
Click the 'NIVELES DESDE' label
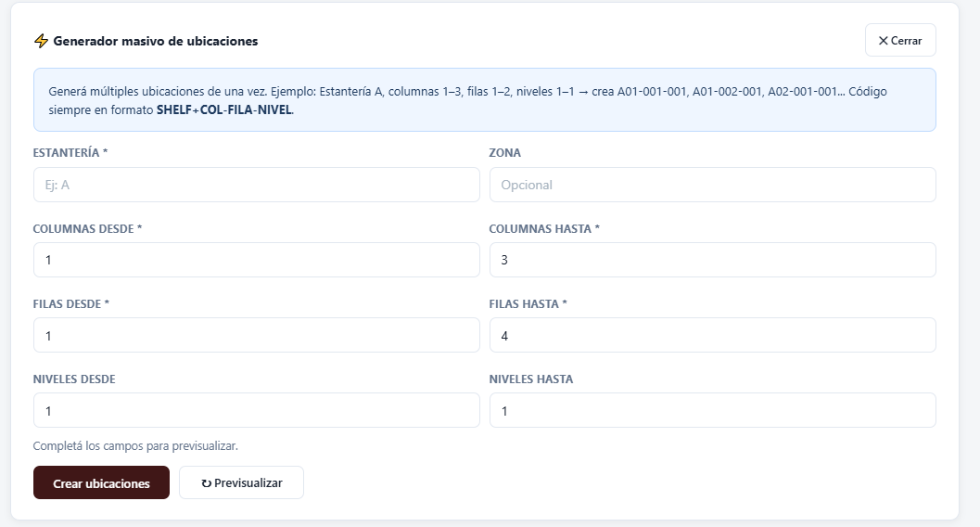coord(74,379)
